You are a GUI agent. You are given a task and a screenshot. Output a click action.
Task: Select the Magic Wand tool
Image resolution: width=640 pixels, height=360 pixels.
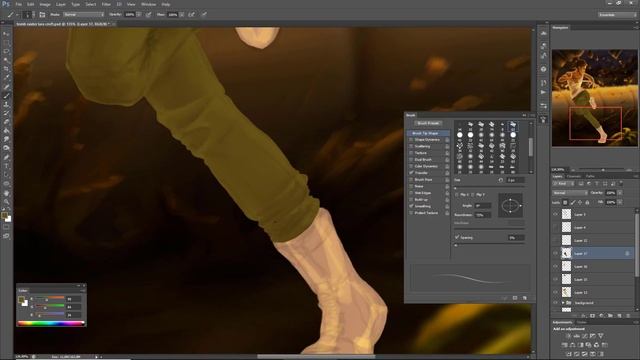coord(6,60)
